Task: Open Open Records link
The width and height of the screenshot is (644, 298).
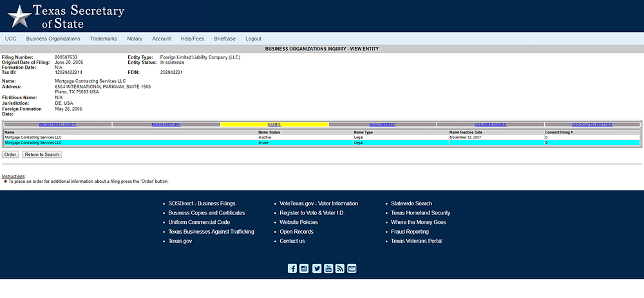Action: 296,232
